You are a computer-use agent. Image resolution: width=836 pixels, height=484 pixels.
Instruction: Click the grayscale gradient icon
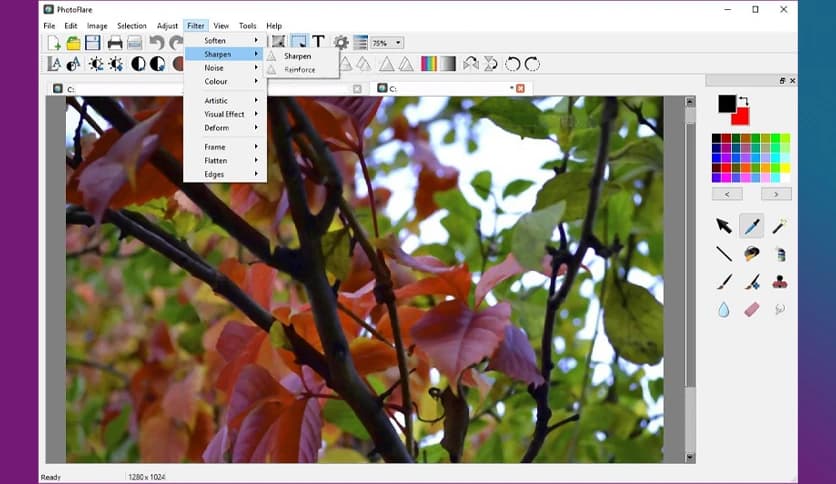click(448, 64)
